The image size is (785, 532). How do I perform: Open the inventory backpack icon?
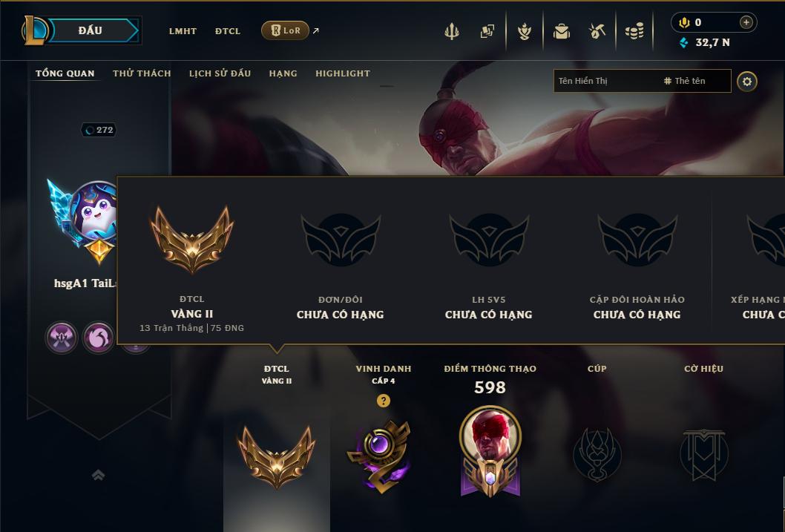(561, 31)
